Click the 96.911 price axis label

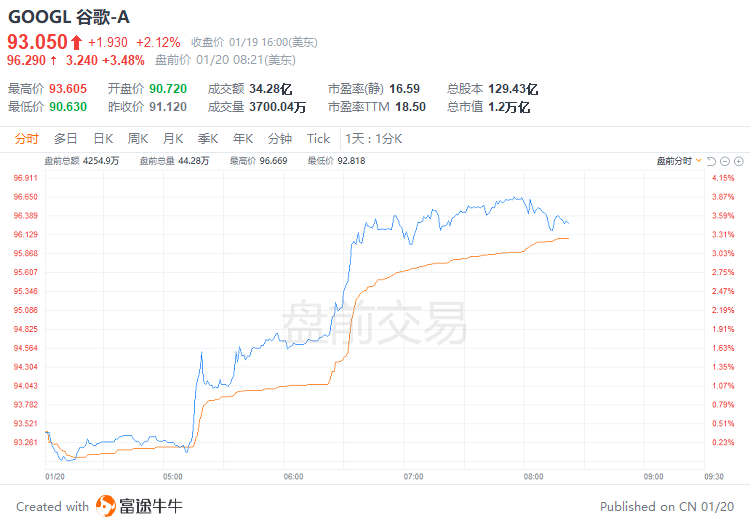tap(25, 178)
